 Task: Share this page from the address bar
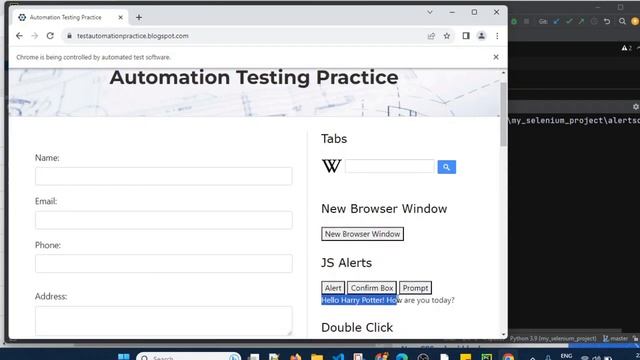[x=431, y=36]
